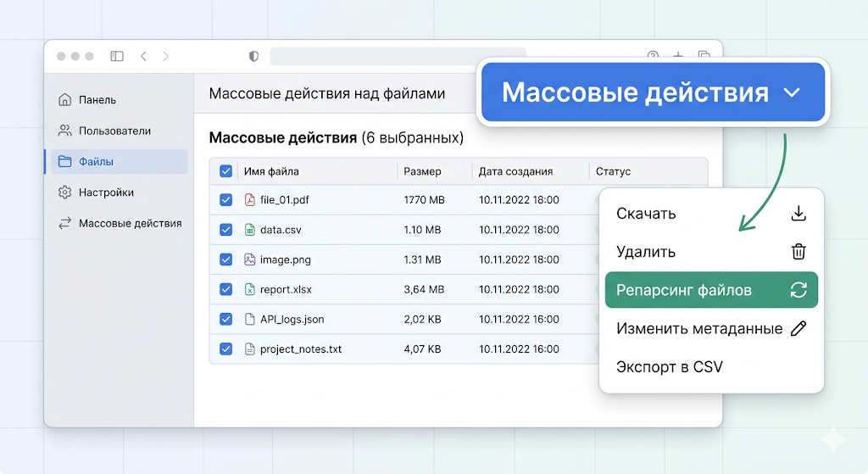The width and height of the screenshot is (868, 474).
Task: Go forward with the right chevron
Action: point(165,56)
